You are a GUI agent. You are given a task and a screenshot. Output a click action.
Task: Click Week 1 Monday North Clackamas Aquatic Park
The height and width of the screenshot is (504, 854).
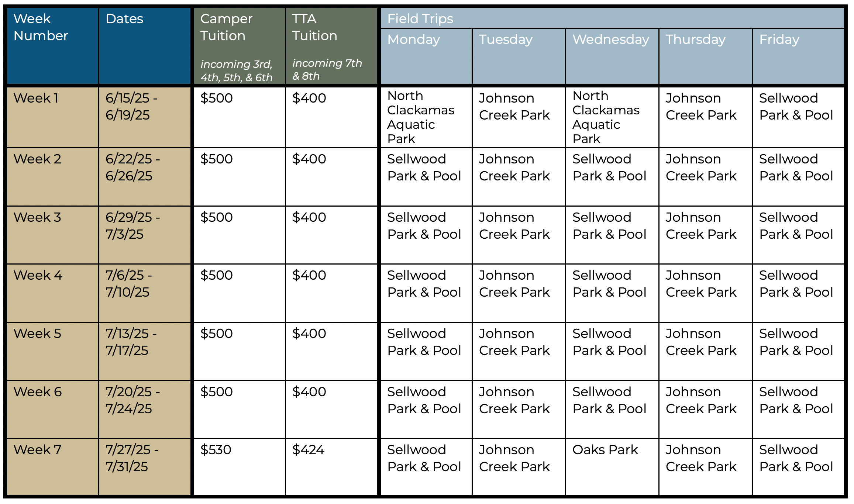click(426, 117)
